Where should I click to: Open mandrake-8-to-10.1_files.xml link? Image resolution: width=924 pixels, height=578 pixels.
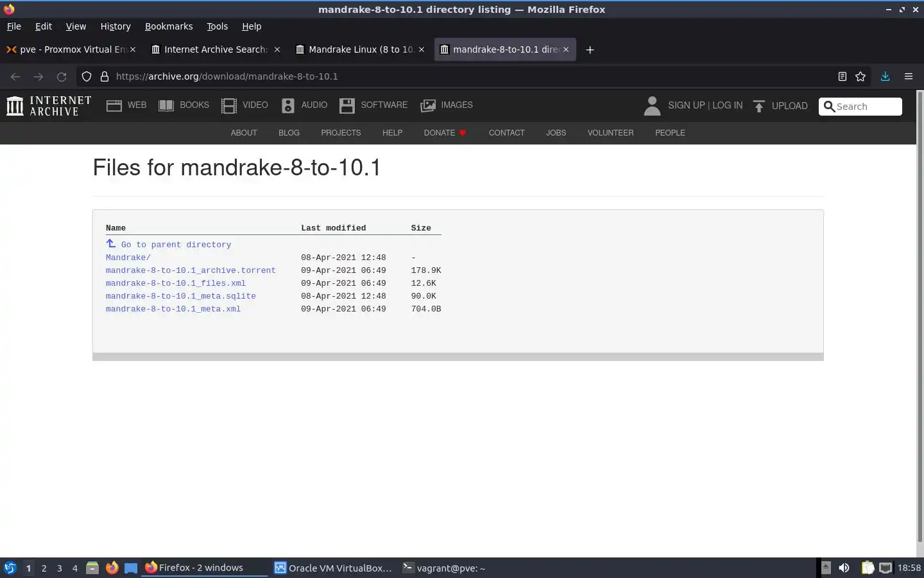tap(176, 283)
